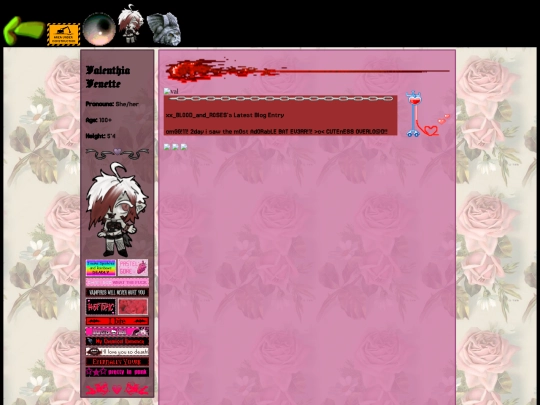Viewport: 540px width, 405px height.
Task: Click the rainbow sparkles badge
Action: coord(101,268)
